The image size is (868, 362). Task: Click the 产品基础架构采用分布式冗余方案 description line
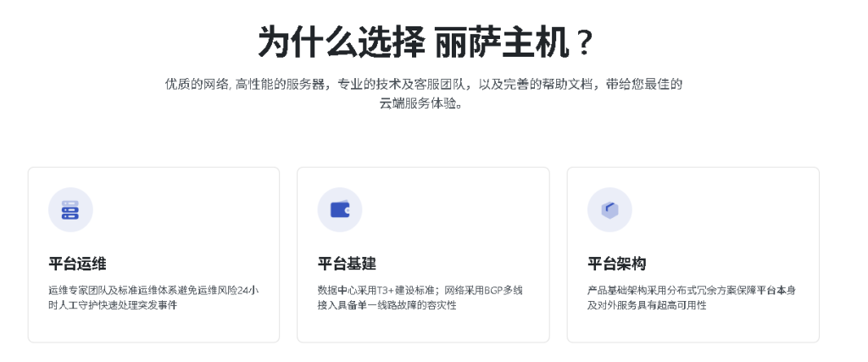[x=691, y=290]
